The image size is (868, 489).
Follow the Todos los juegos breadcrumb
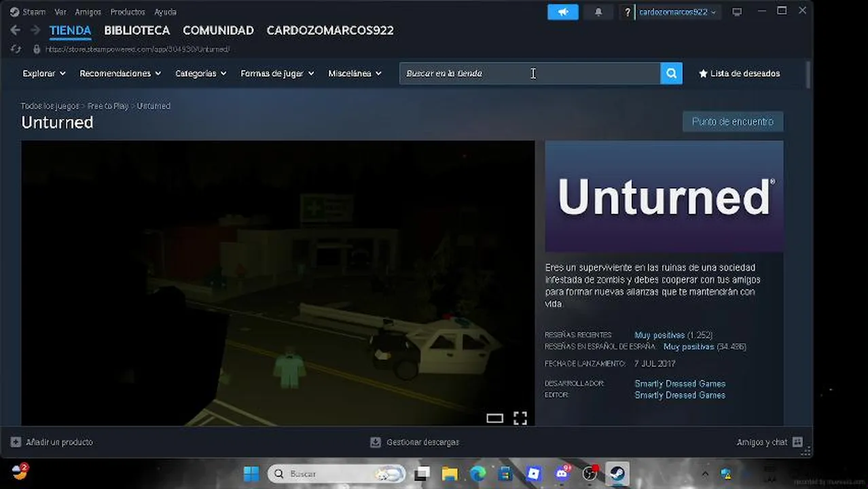click(x=50, y=106)
